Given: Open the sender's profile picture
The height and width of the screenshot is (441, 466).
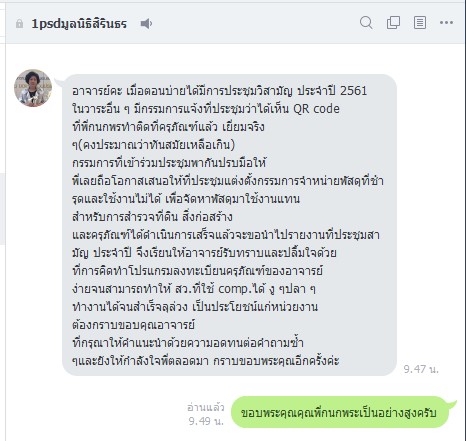Looking at the screenshot, I should (x=33, y=88).
